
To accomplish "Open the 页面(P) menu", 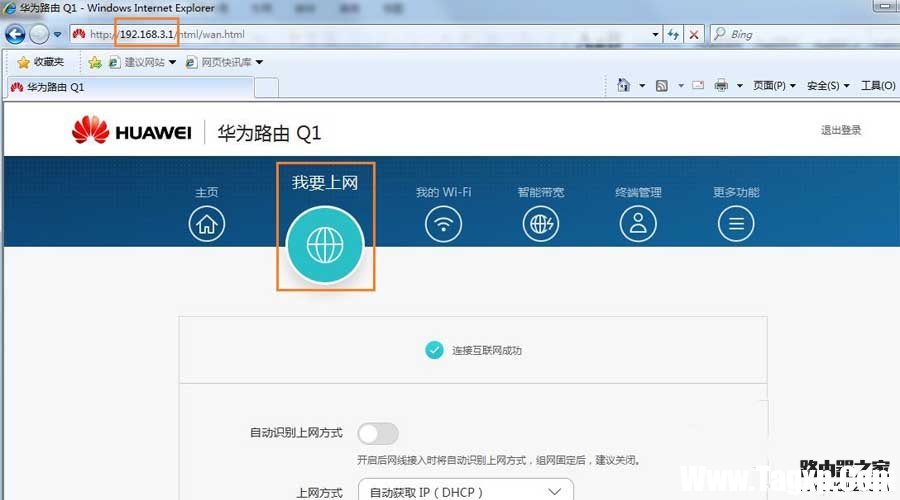I will pos(774,86).
